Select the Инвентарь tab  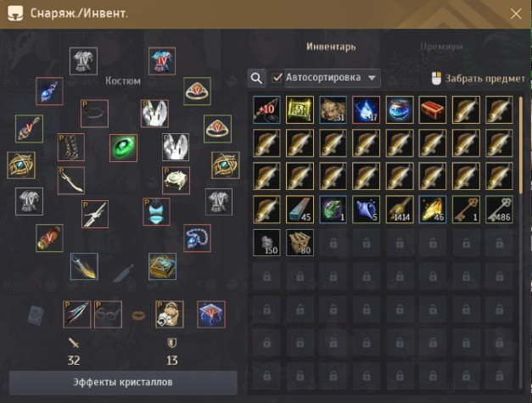tap(331, 47)
